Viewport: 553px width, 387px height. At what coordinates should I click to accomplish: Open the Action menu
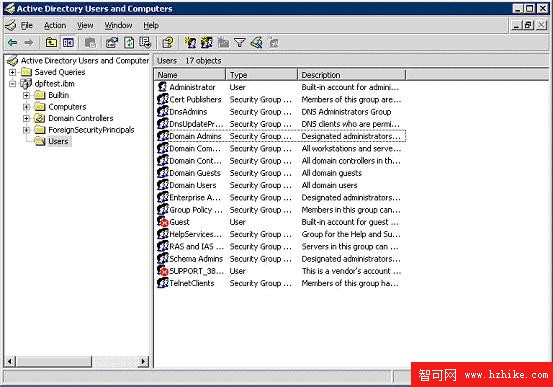[55, 25]
